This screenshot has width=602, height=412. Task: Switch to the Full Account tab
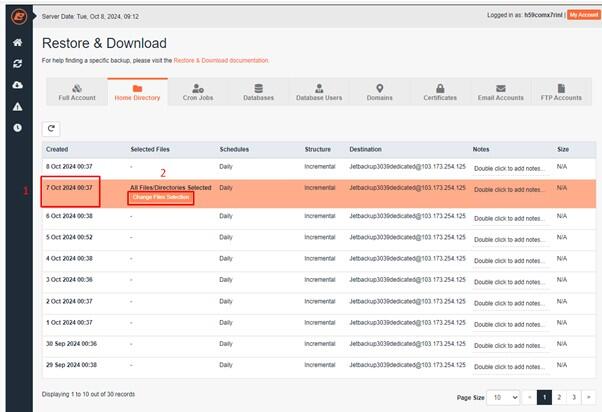coord(77,92)
